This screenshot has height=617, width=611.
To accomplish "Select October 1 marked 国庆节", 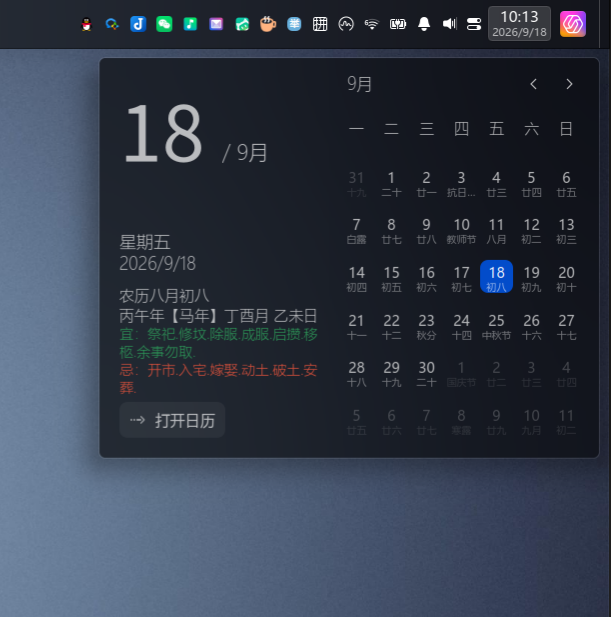I will (x=461, y=374).
